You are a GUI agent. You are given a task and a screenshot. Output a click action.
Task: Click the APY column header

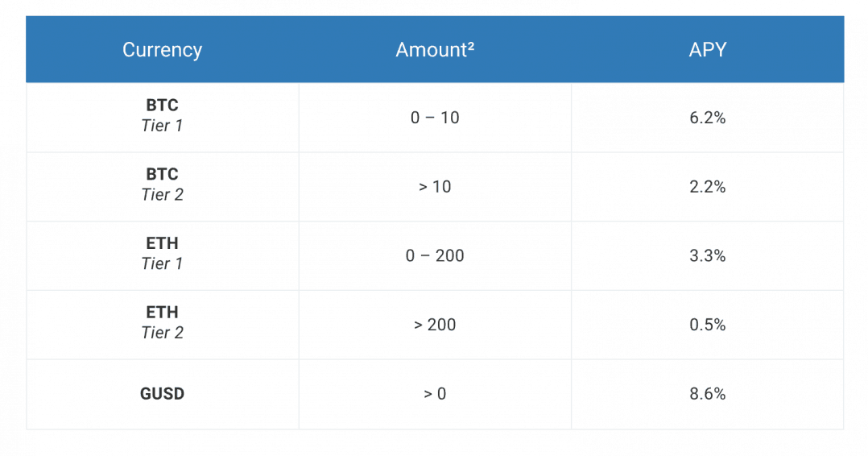point(708,50)
